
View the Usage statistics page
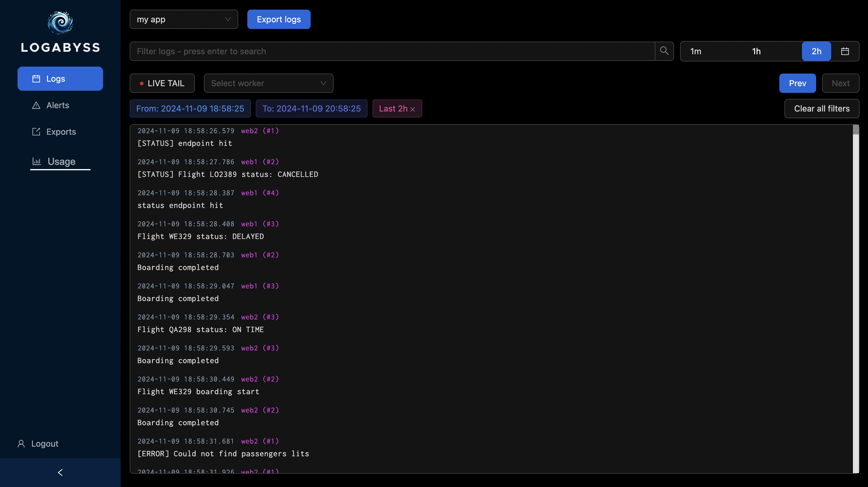(x=60, y=161)
